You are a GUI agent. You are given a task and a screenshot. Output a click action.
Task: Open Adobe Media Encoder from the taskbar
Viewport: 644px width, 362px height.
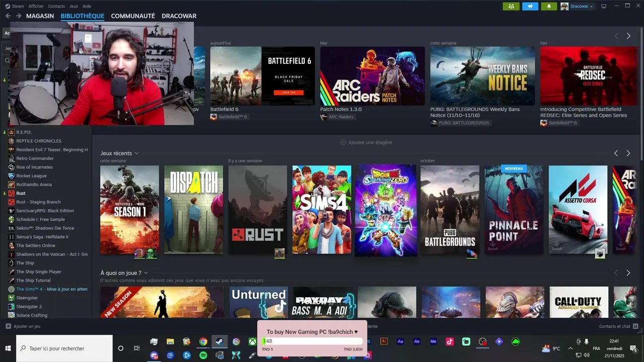(433, 341)
